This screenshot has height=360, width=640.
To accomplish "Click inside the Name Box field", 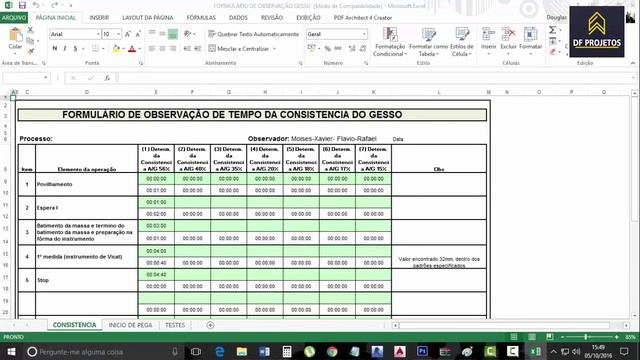I will [23, 78].
